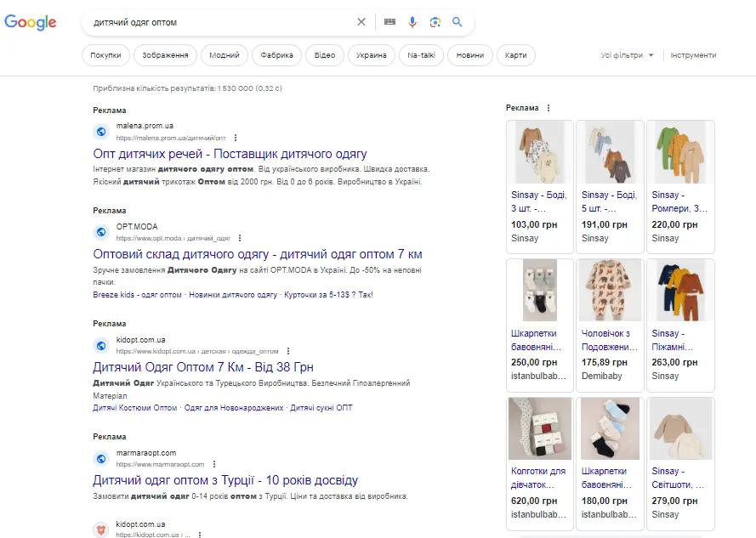
Task: Open Чоловічок з Подовжени Demibaby thumbnail
Action: (610, 290)
